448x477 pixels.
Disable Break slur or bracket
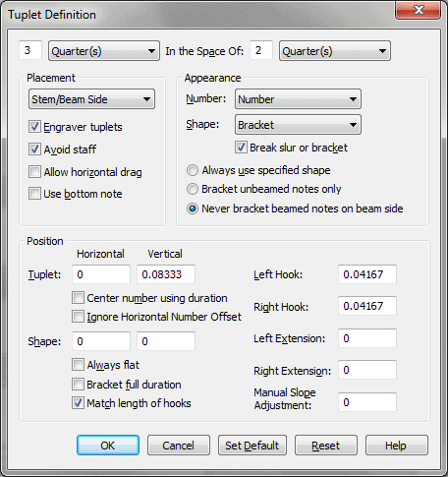[241, 148]
